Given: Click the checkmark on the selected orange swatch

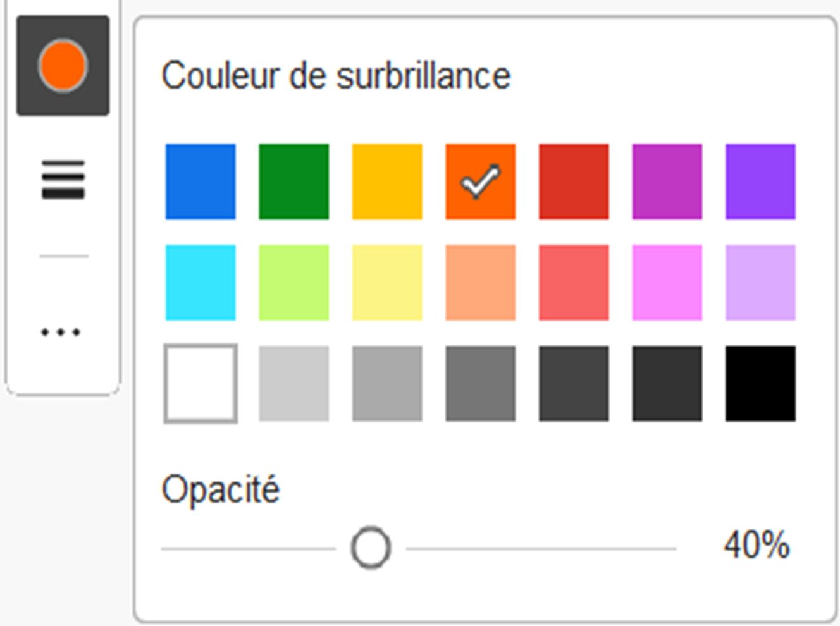Looking at the screenshot, I should 479,180.
